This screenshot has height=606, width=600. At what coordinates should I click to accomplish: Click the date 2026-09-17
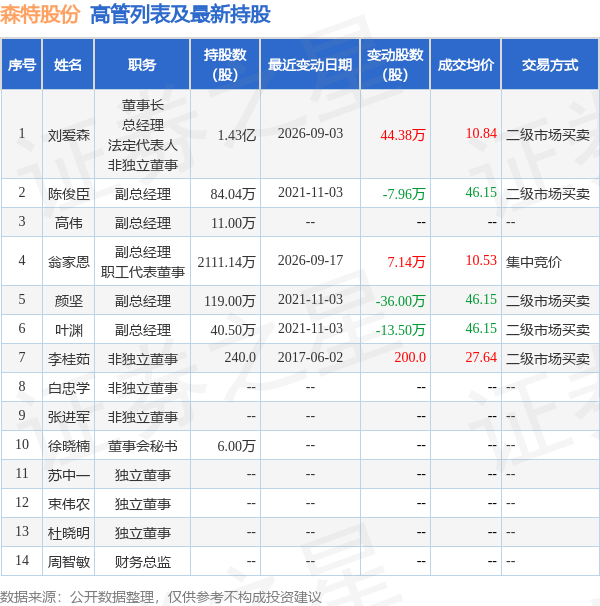tap(310, 260)
